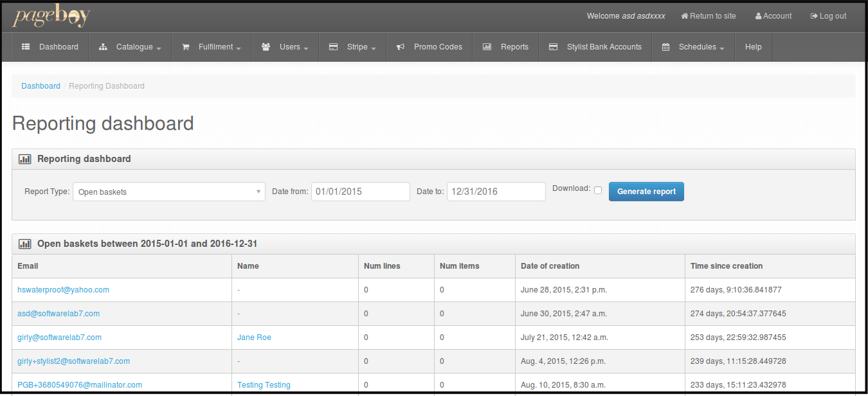Open the Help nav item
Image resolution: width=868 pixels, height=396 pixels.
pyautogui.click(x=754, y=47)
